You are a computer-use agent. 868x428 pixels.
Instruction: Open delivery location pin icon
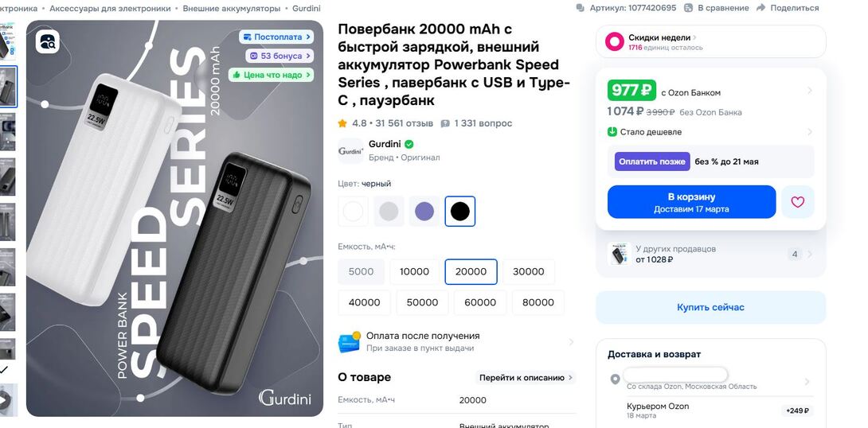point(615,379)
